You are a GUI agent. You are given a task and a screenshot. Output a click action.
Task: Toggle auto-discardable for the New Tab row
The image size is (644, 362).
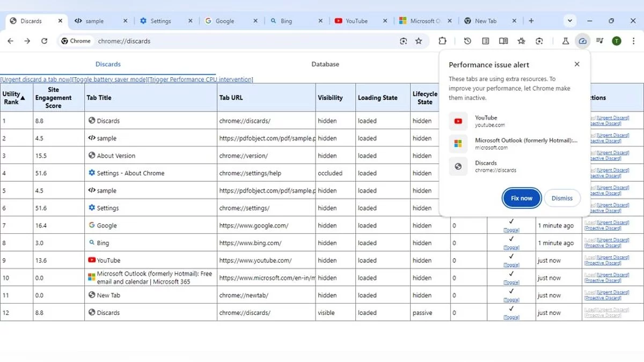click(x=511, y=300)
